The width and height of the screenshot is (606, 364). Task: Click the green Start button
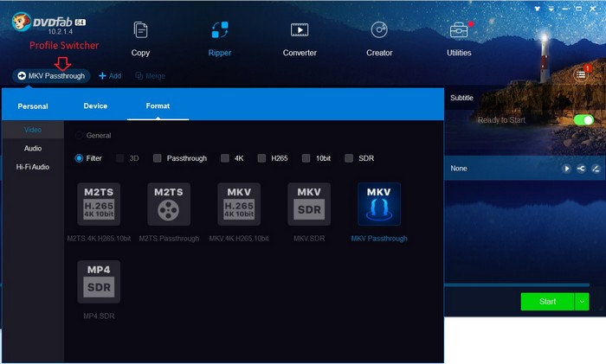(548, 302)
